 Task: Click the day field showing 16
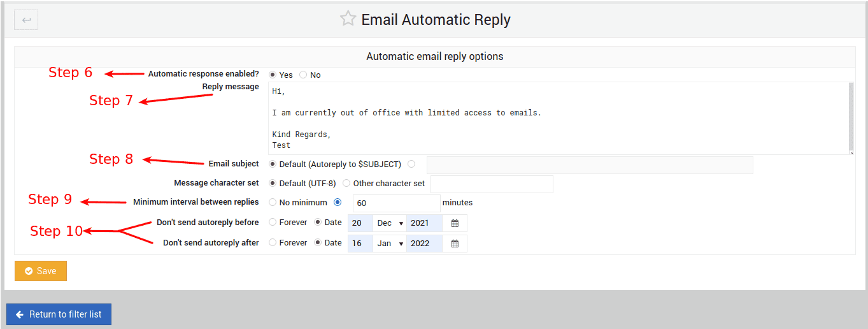[360, 244]
